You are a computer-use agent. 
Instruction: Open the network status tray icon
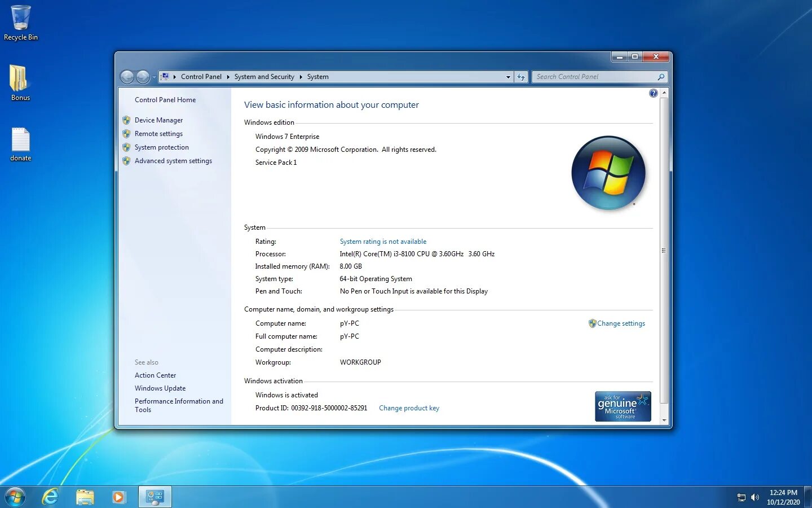pyautogui.click(x=742, y=497)
